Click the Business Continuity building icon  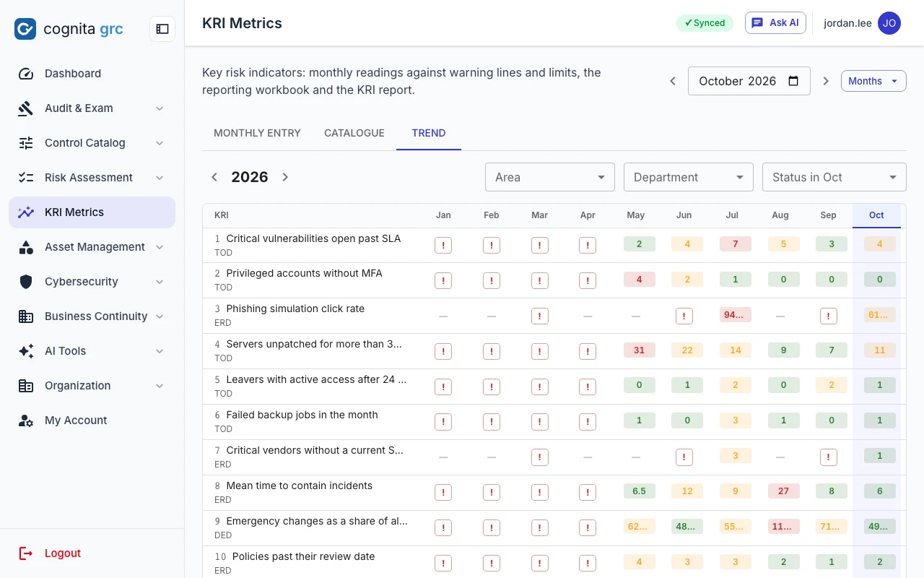pos(26,316)
